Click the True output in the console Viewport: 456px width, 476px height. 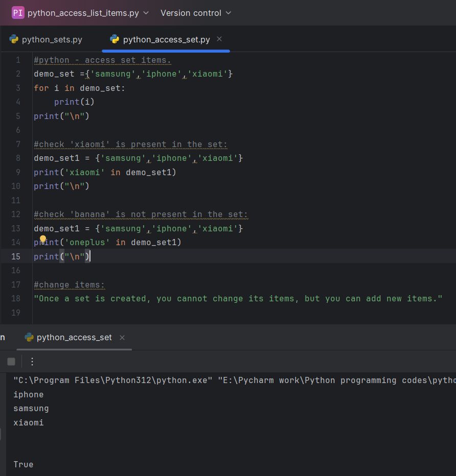(24, 465)
